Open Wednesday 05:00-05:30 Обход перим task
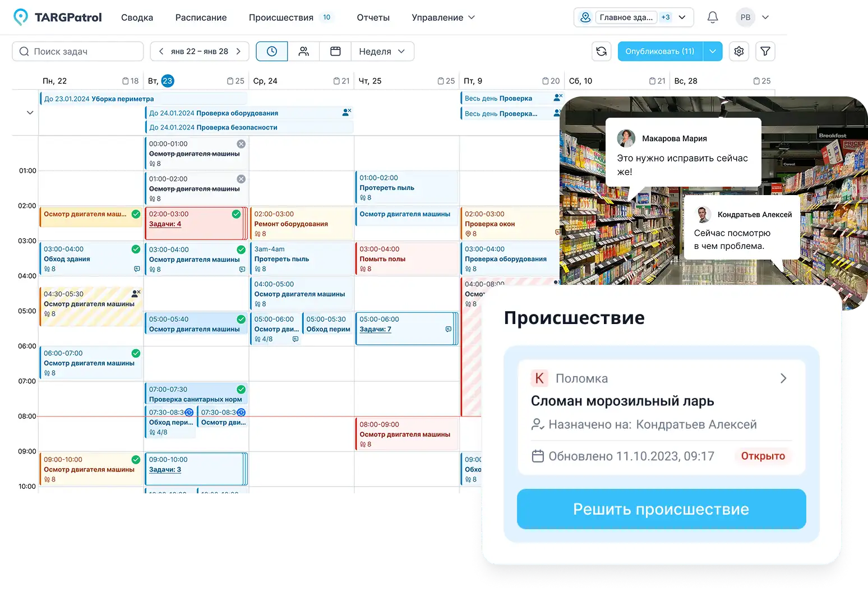 click(x=328, y=324)
